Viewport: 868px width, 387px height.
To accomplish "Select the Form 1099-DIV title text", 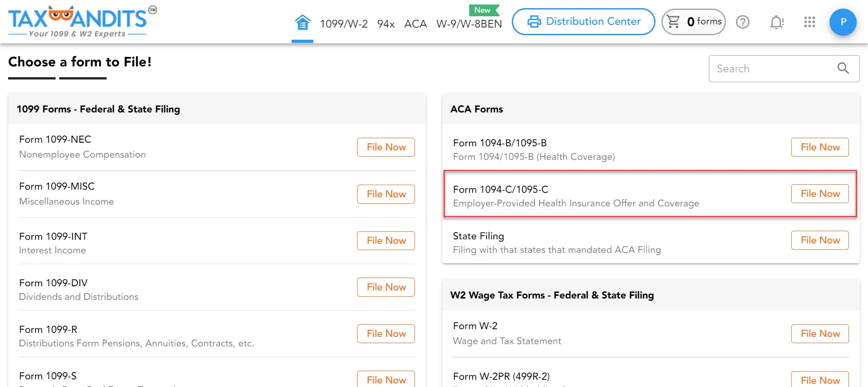I will tap(53, 283).
